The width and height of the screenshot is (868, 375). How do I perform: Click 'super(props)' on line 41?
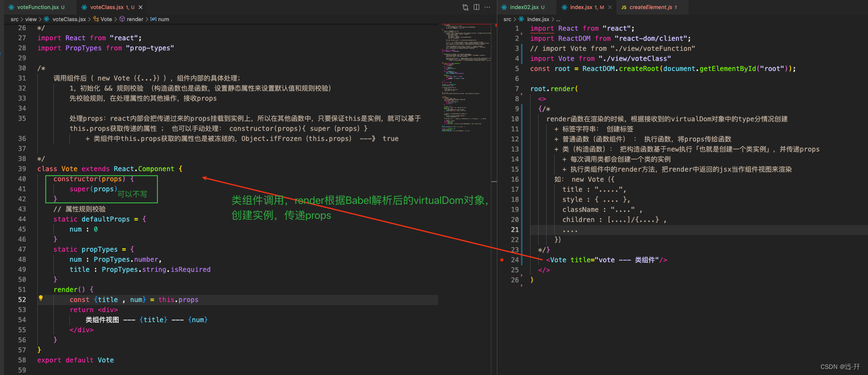point(94,189)
